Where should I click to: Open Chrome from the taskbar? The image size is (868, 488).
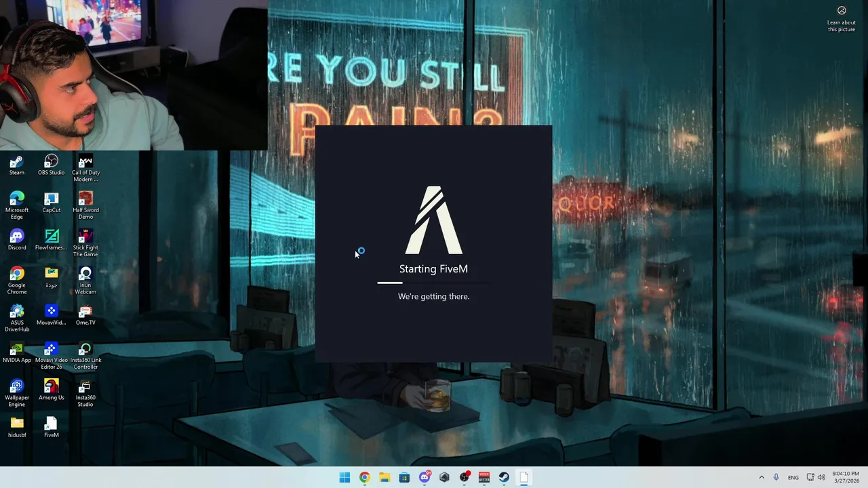coord(365,477)
